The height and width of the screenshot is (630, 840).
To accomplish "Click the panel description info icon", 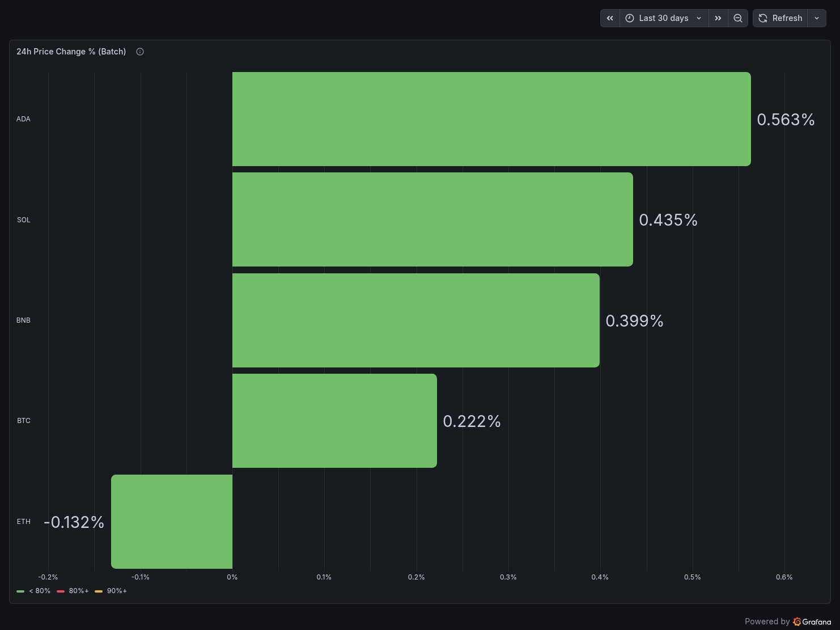I will [140, 52].
